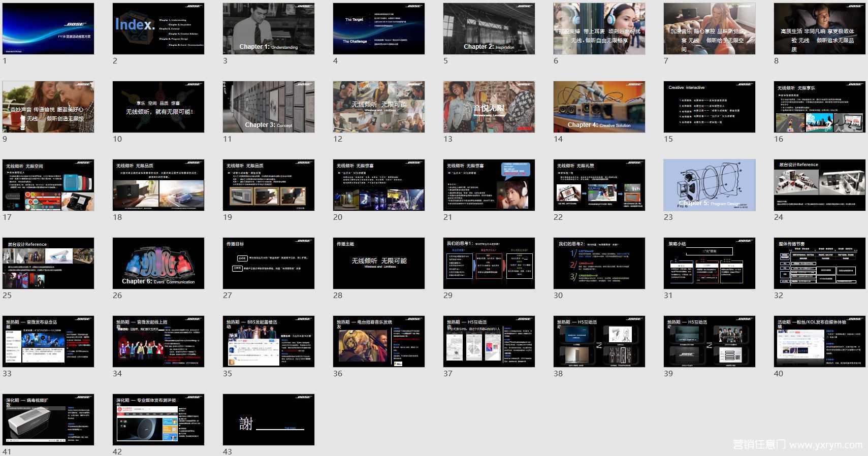Select slide 29 我们的思考1
The height and width of the screenshot is (456, 868).
[489, 263]
